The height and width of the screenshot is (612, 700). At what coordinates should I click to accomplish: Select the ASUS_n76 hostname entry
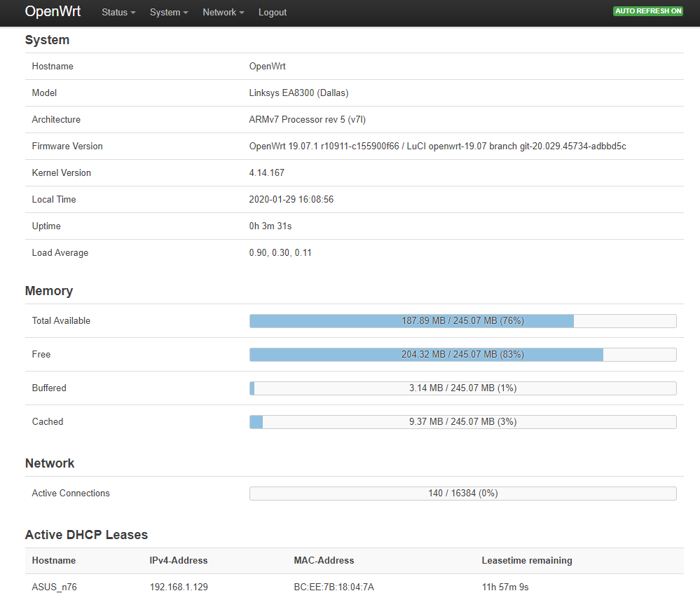54,587
